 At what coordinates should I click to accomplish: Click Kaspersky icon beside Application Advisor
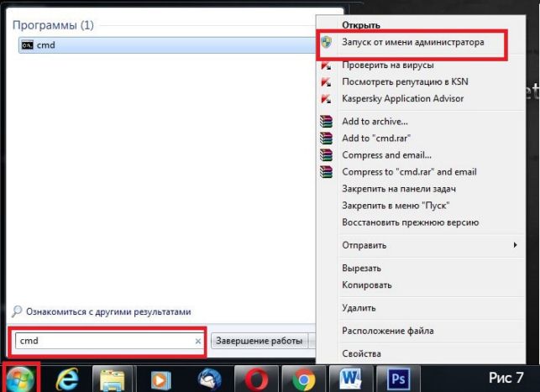coord(326,99)
